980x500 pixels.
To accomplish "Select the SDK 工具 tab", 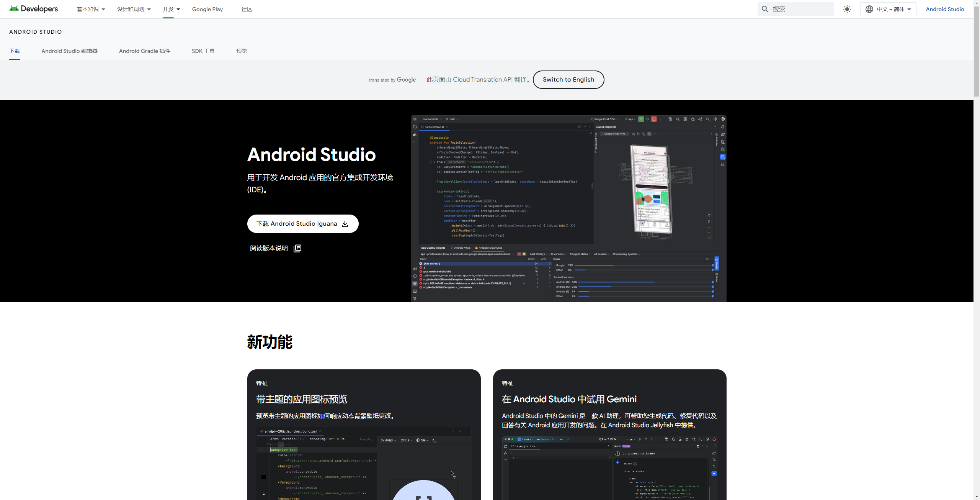I will point(203,51).
